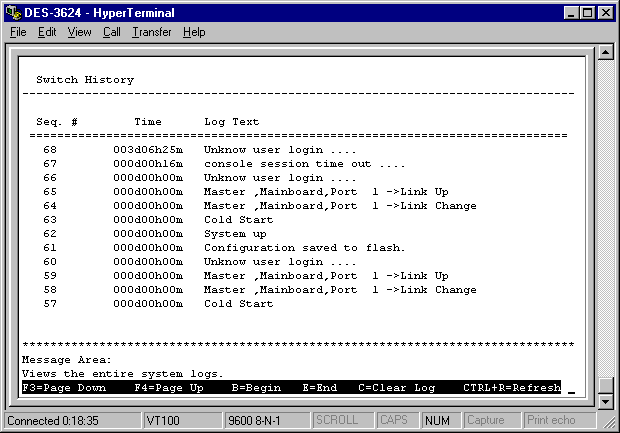Click the 'F3=Page Down' command text
Screen dimensions: 620x433
[x=63, y=387]
